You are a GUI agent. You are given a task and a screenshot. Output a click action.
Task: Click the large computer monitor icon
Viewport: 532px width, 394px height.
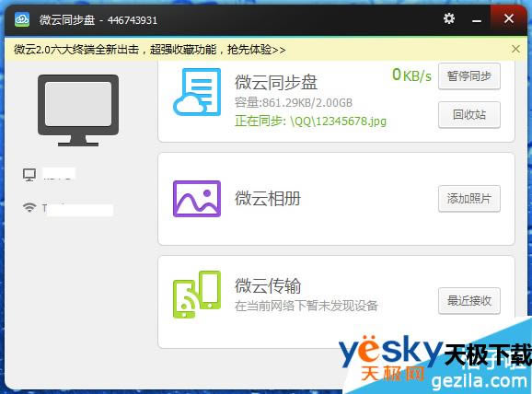click(x=78, y=110)
